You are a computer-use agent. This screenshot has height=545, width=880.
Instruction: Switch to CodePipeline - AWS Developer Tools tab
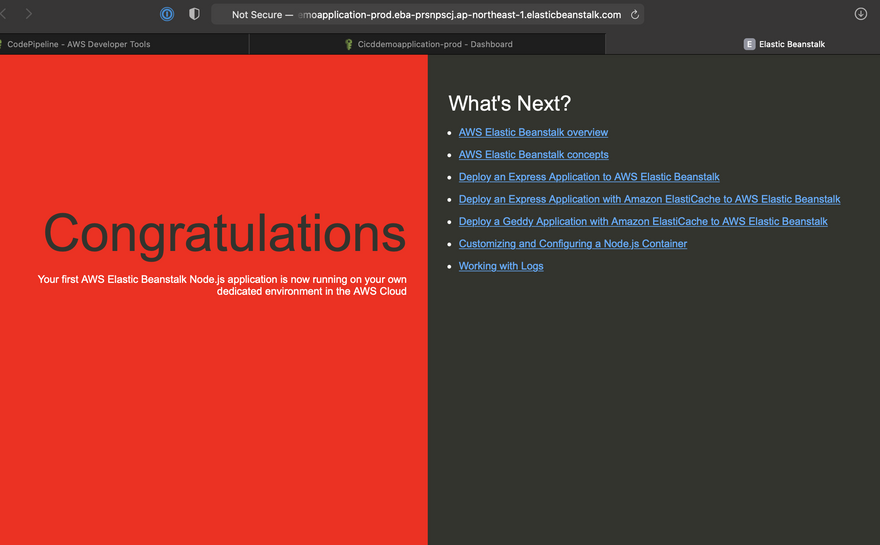(79, 44)
